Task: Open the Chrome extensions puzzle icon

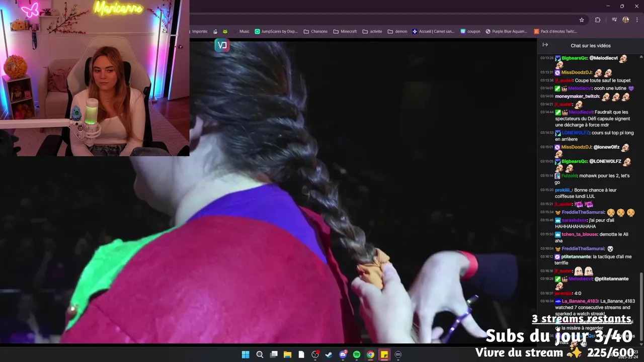Action: [x=598, y=20]
